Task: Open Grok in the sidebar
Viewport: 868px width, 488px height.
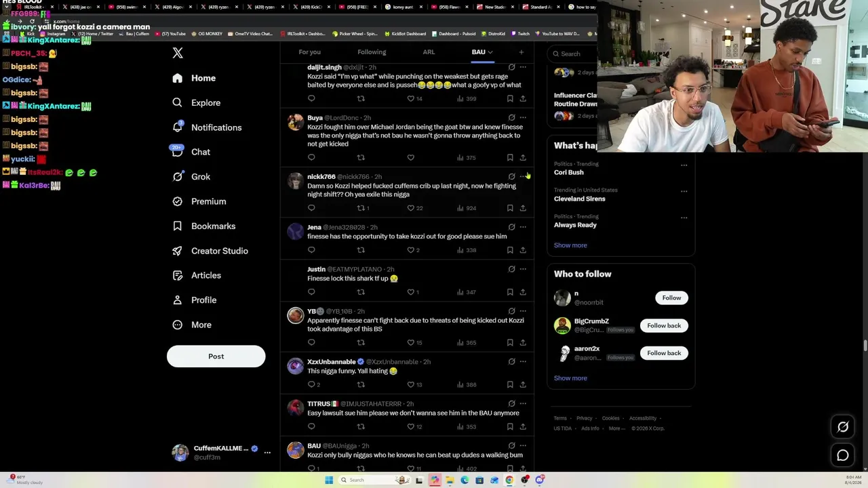Action: click(x=191, y=176)
